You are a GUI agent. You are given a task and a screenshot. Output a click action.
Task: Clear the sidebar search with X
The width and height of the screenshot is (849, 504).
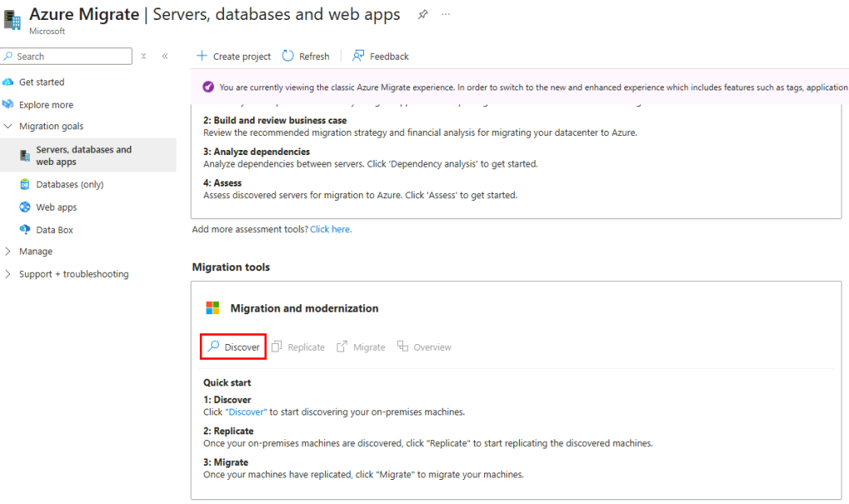[x=143, y=56]
